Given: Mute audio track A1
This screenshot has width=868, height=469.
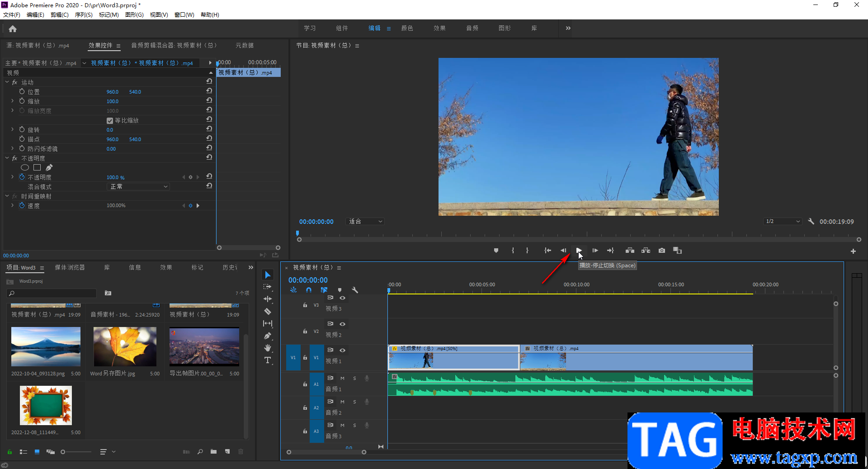Looking at the screenshot, I should (342, 378).
